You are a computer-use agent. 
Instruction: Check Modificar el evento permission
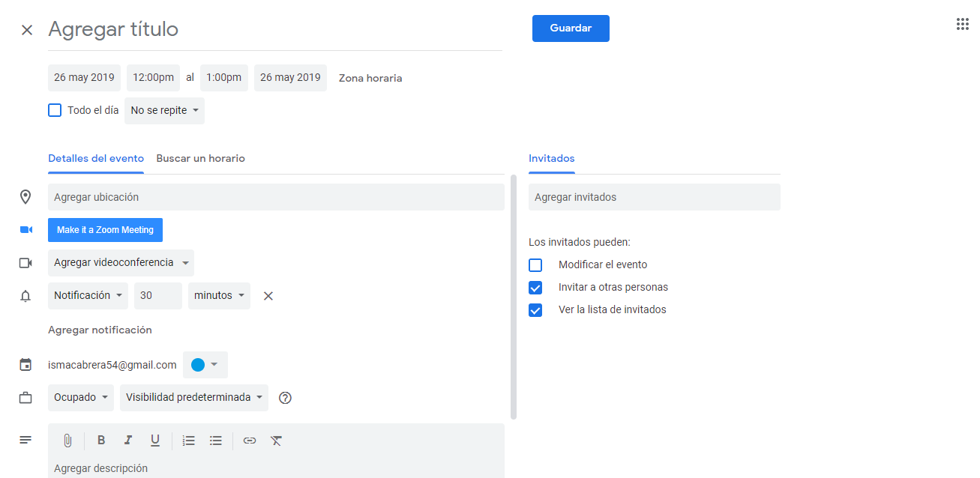(535, 265)
